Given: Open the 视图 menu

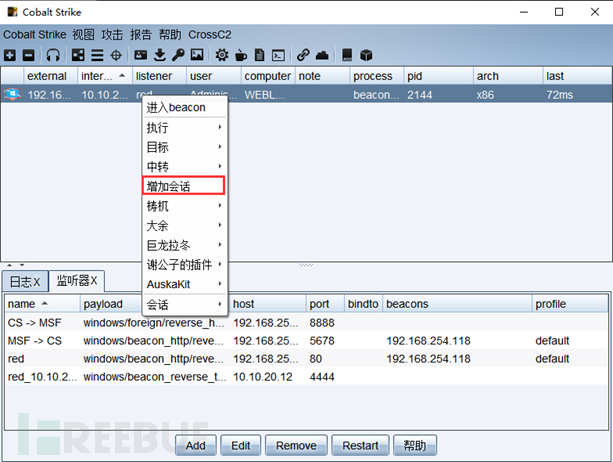Looking at the screenshot, I should (x=83, y=34).
